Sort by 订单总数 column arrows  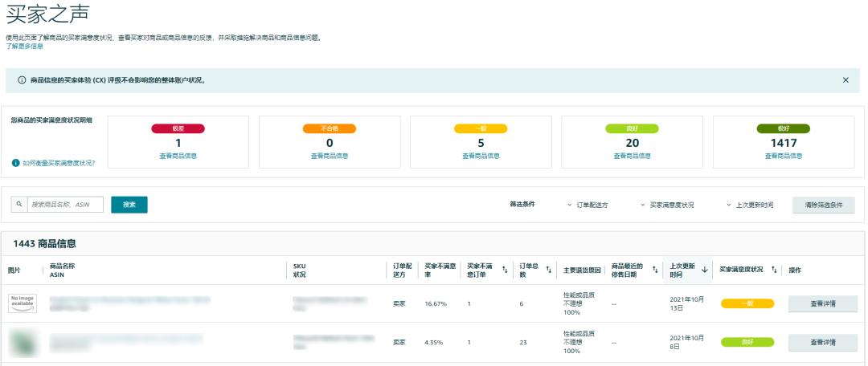(549, 270)
